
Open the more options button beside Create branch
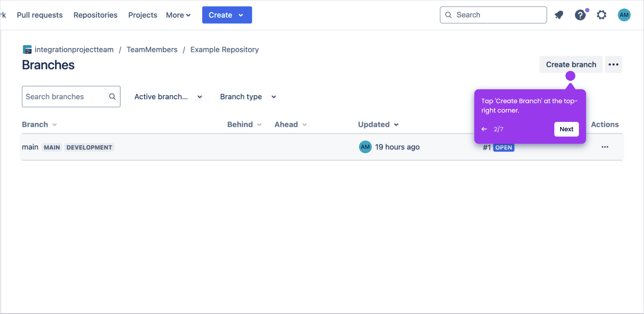(x=613, y=64)
